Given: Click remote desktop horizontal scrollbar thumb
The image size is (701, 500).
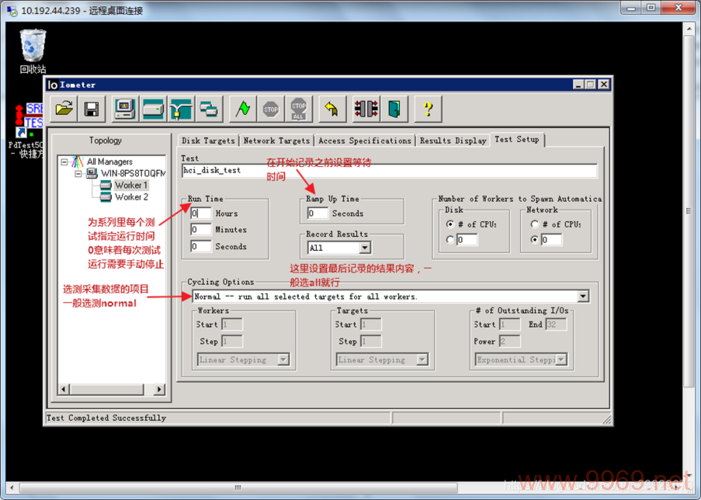Looking at the screenshot, I should [238, 487].
